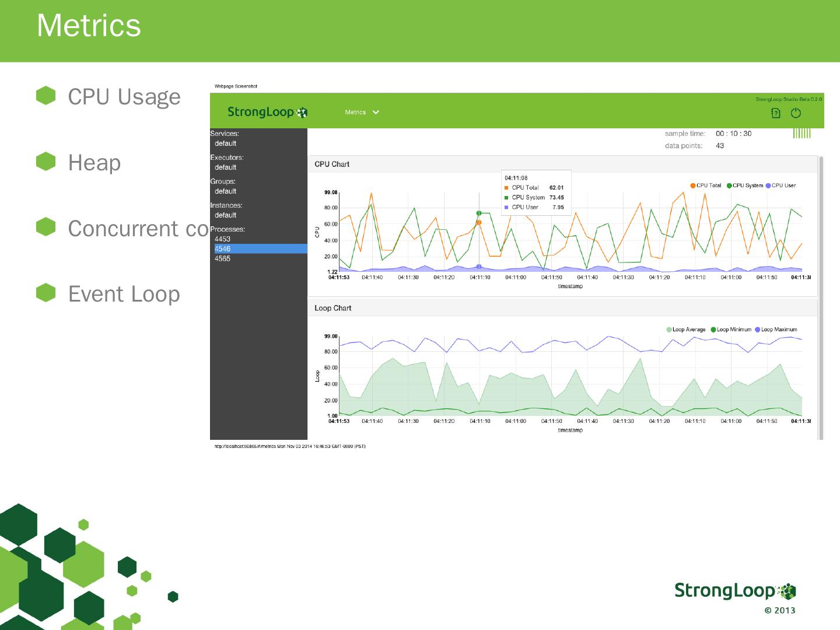The height and width of the screenshot is (630, 840).
Task: Select process 4546 in sidebar
Action: click(258, 249)
